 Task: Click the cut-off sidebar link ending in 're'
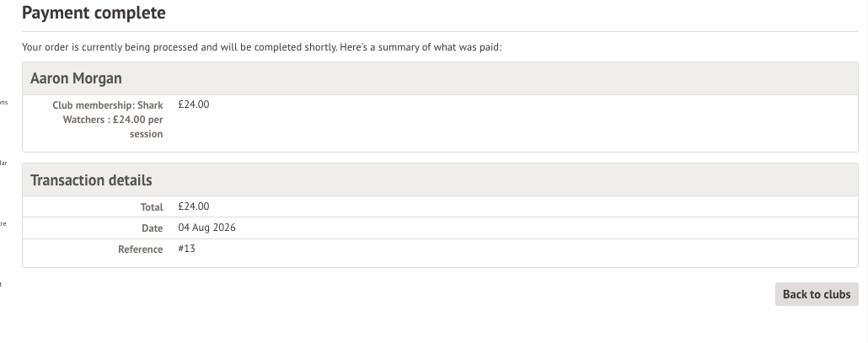click(x=3, y=224)
